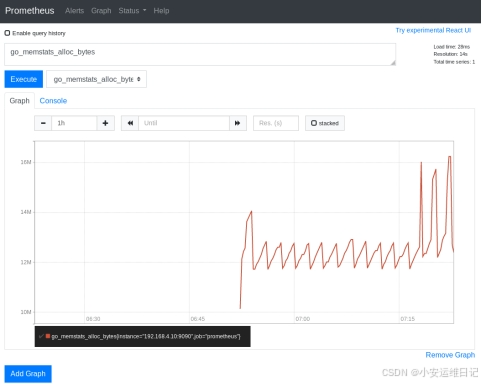Click the 12M y-axis label
Viewport: 482px width, 384px height.
pos(26,262)
